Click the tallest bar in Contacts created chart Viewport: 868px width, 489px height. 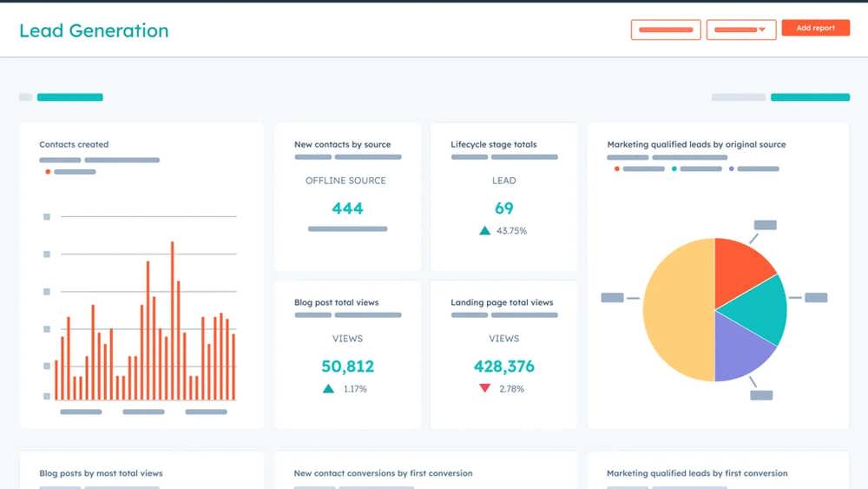click(172, 320)
